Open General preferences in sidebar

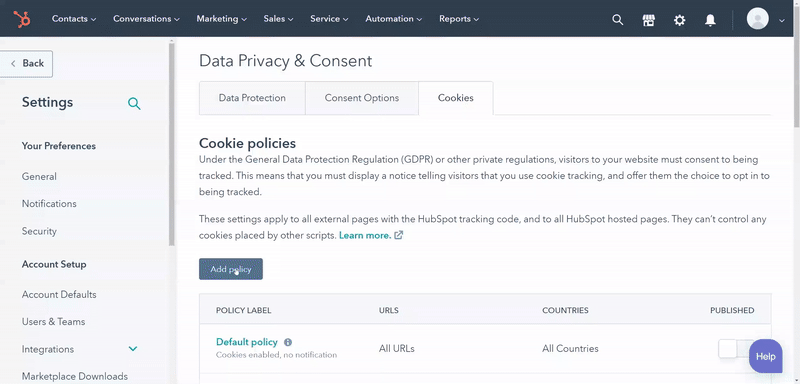pos(39,176)
